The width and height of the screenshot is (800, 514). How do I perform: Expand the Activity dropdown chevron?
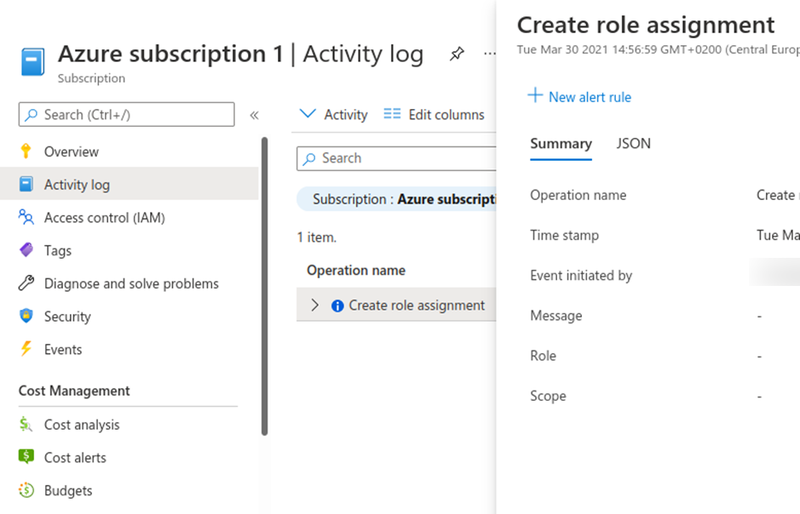307,113
